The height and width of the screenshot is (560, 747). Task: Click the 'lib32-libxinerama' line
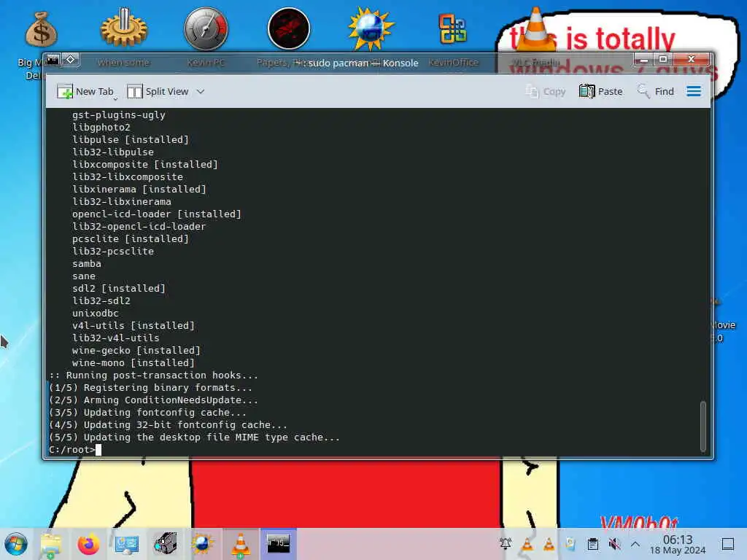click(x=122, y=201)
